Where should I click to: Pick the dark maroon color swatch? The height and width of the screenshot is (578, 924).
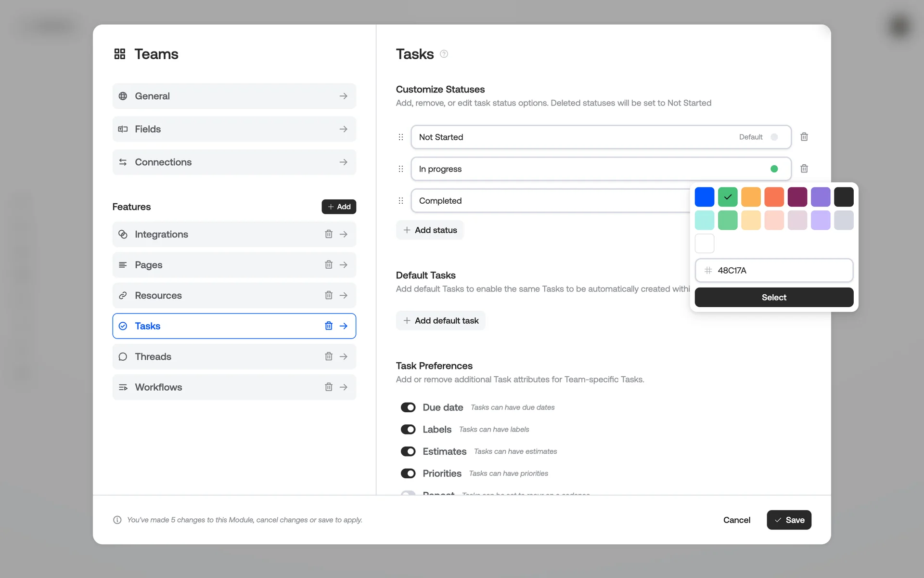tap(797, 197)
